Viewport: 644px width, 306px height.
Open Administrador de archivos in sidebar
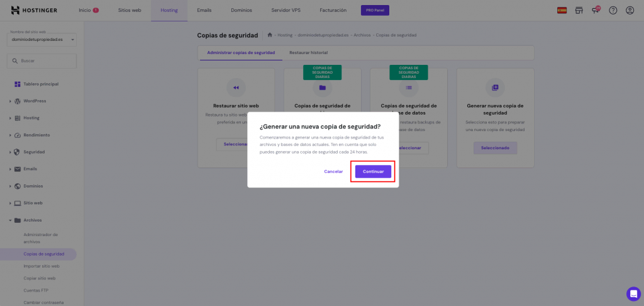click(x=41, y=238)
